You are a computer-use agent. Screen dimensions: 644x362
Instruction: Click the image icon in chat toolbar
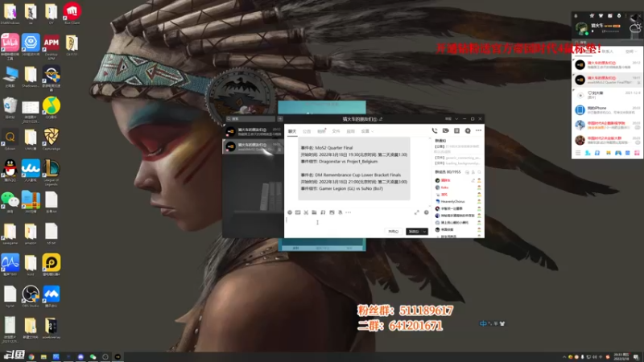tap(332, 212)
